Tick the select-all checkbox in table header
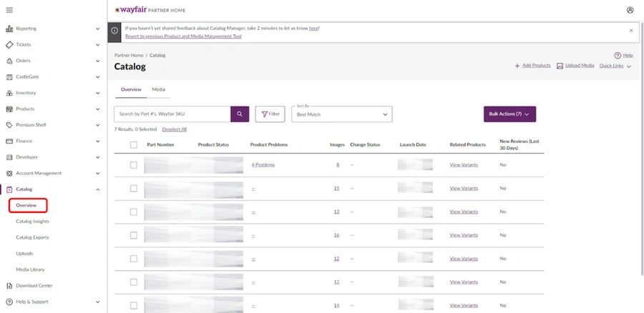Screen dimensions: 644x313 (134, 145)
